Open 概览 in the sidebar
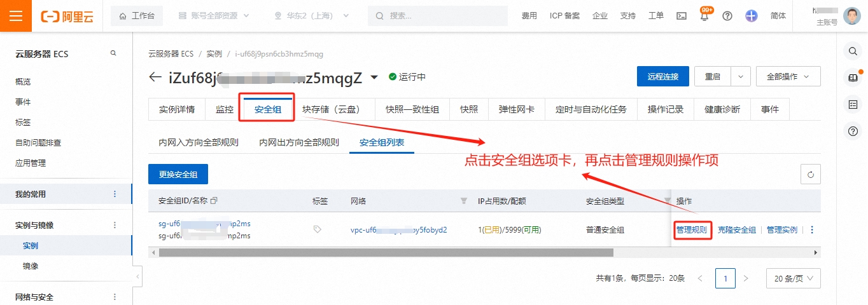 pyautogui.click(x=23, y=81)
